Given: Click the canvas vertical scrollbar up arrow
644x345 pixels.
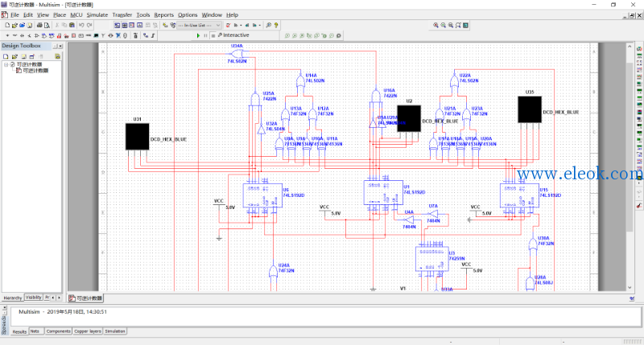Looking at the screenshot, I should 630,47.
